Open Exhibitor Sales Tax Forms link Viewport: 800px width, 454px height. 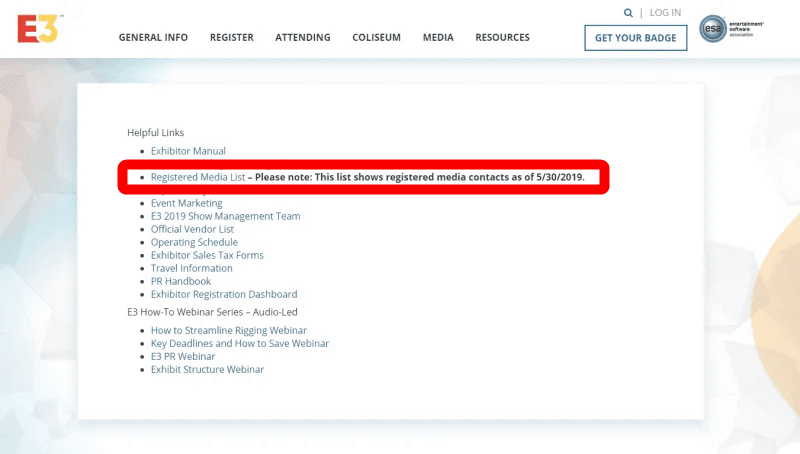coord(207,255)
